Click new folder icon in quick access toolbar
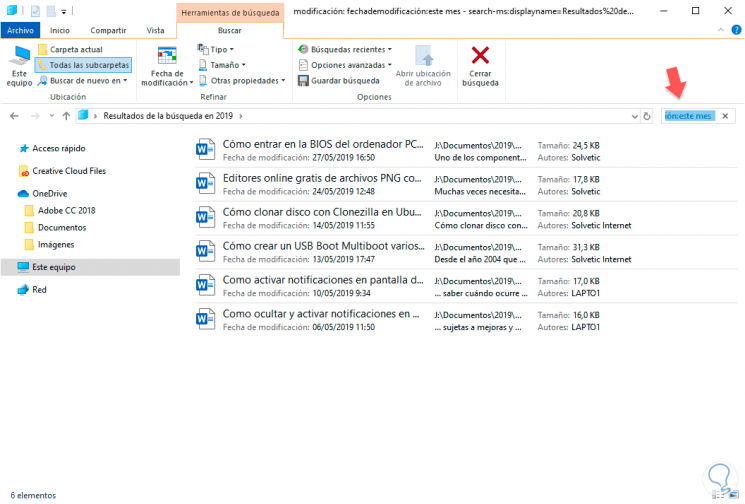745x504 pixels. (51, 10)
